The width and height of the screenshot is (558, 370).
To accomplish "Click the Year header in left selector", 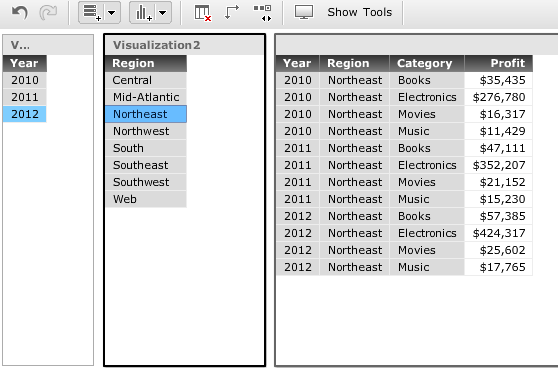I will (25, 63).
